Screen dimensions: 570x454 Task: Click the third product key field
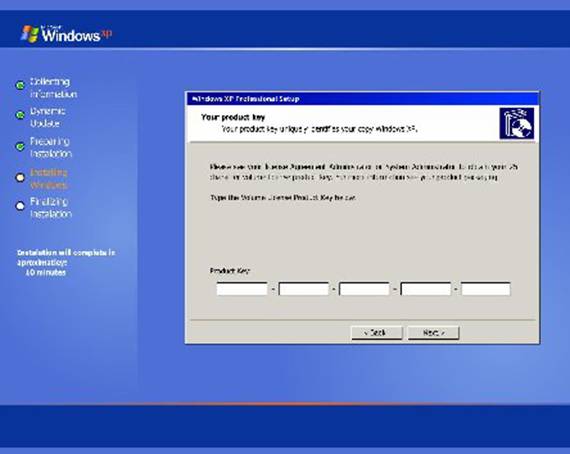click(364, 289)
